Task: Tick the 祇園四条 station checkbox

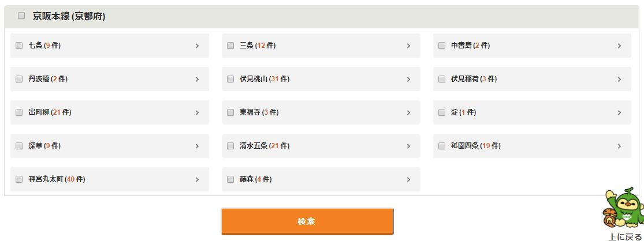Action: (442, 146)
